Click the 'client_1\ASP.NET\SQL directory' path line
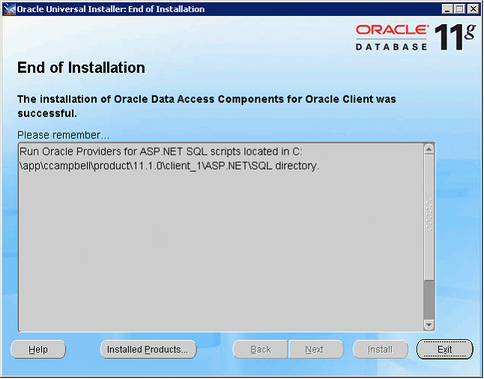This screenshot has height=379, width=484. [169, 166]
